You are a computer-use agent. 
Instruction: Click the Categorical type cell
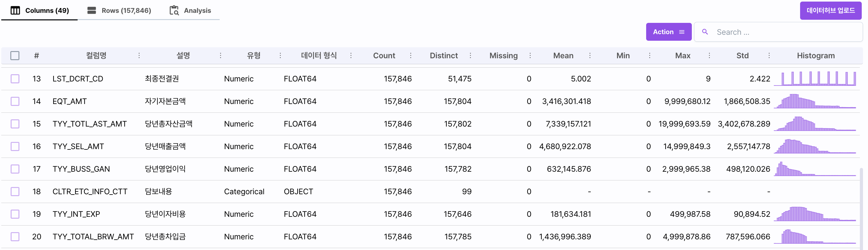(244, 192)
